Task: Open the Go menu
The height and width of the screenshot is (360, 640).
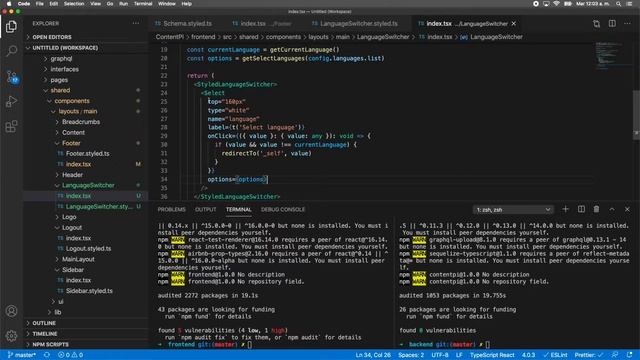Action: click(x=110, y=4)
